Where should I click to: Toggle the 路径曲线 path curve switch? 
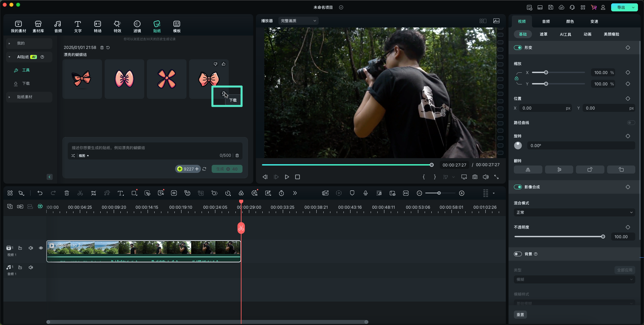click(x=631, y=123)
